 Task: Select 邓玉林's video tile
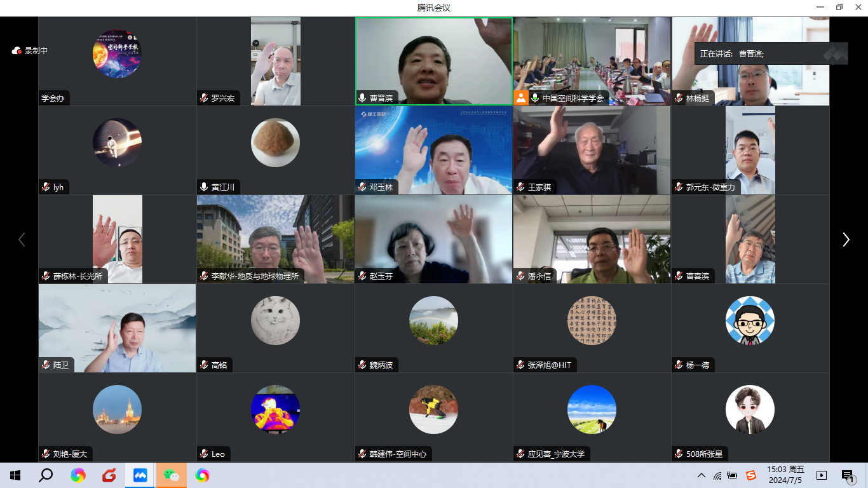[433, 150]
